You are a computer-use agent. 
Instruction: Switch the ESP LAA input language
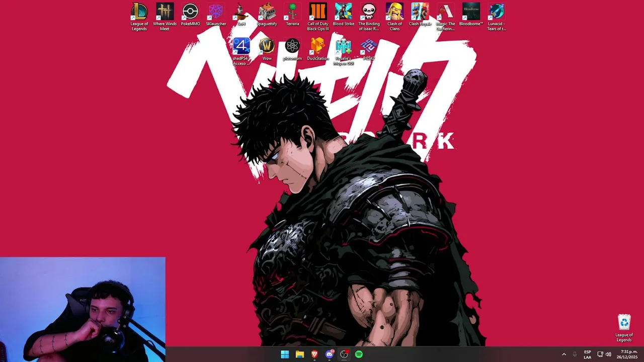coord(587,354)
